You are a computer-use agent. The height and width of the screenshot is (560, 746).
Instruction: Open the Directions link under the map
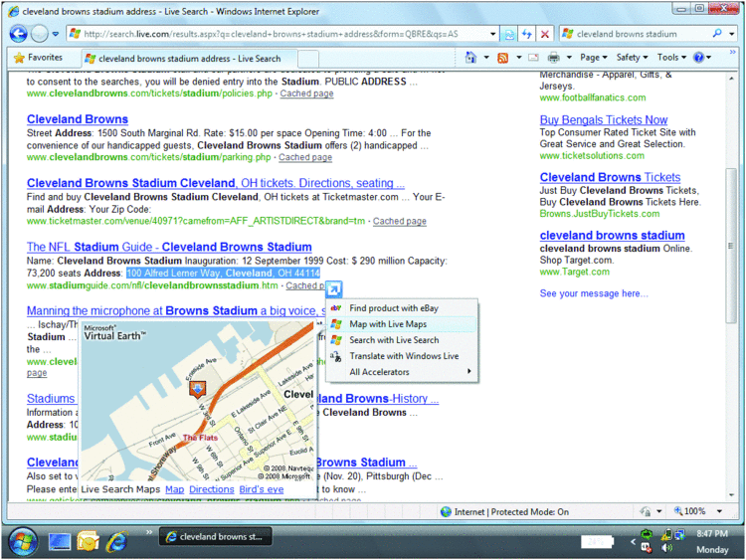click(212, 489)
